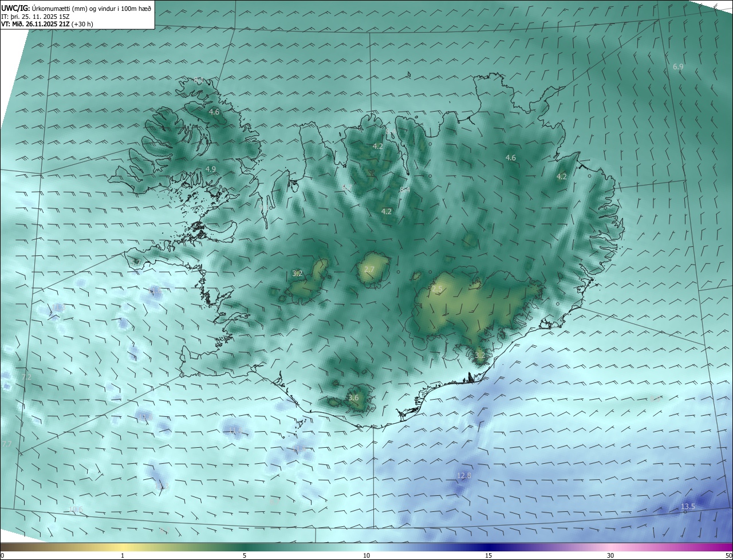Click the 3.6 value label
Image resolution: width=733 pixels, height=560 pixels.
click(353, 397)
